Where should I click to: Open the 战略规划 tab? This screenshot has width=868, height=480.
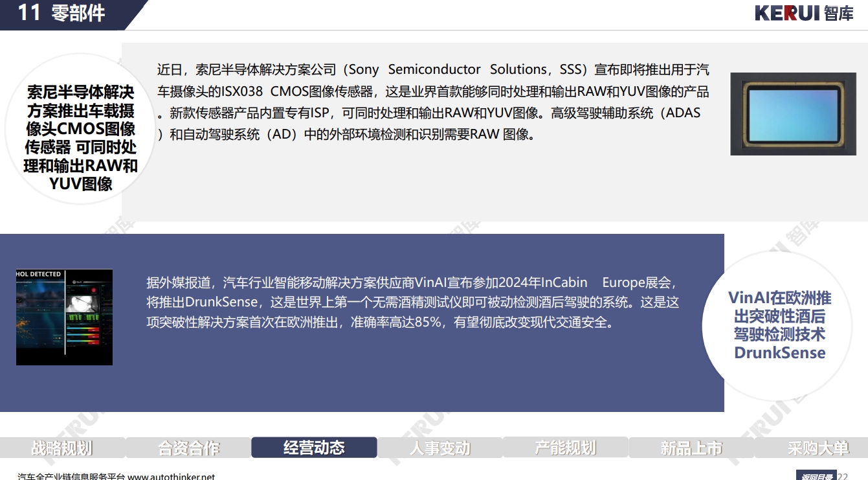pyautogui.click(x=62, y=448)
